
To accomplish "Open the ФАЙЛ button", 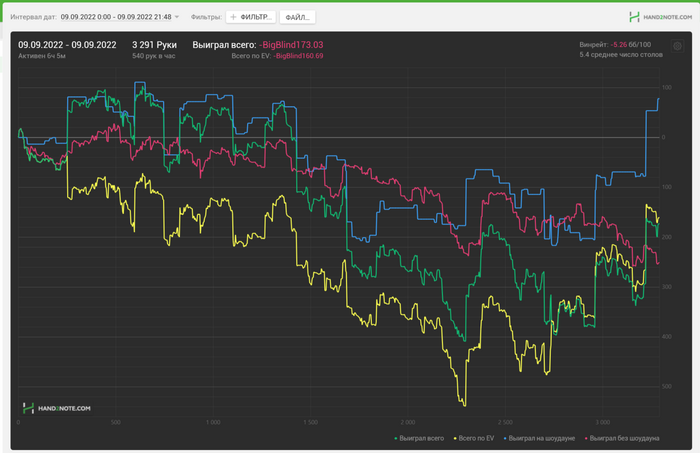I will click(297, 17).
